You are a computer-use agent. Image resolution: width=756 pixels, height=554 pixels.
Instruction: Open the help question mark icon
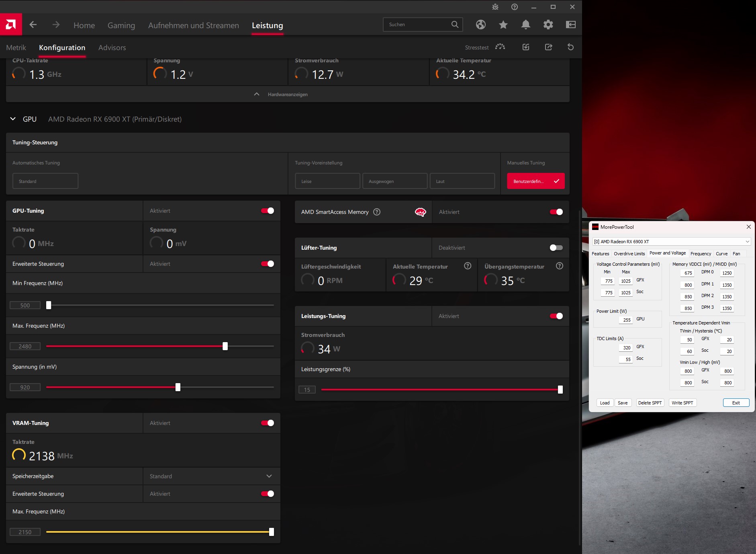point(515,7)
